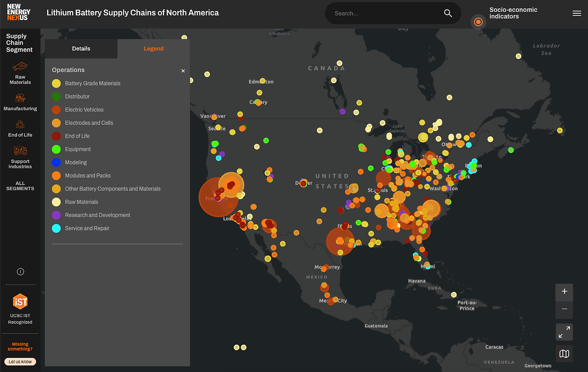
Task: Expand map to fullscreen
Action: 565,332
